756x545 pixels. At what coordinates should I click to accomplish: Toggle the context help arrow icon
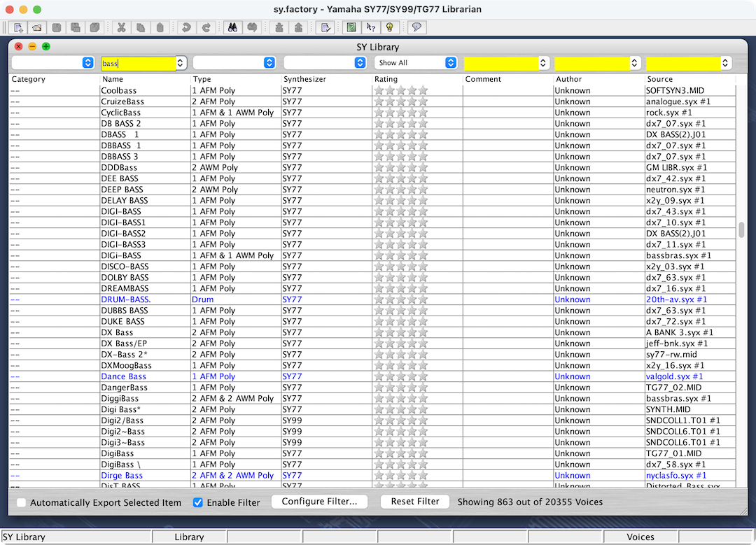[x=370, y=27]
